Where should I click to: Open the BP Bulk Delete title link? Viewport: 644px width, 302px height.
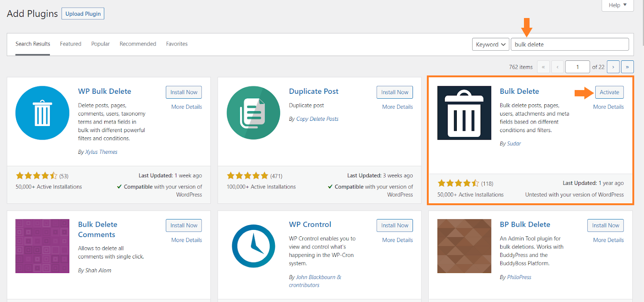(x=525, y=224)
